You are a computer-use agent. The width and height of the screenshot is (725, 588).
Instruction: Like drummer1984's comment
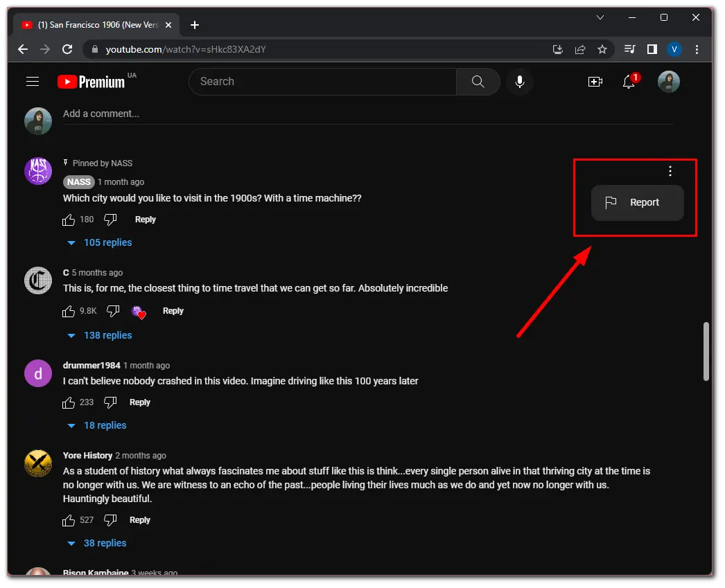(69, 402)
